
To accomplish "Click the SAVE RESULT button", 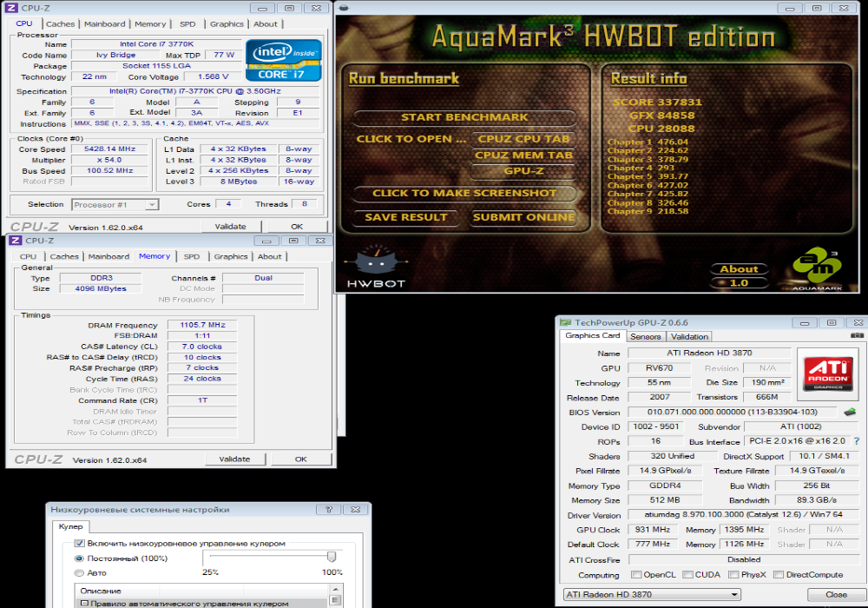I will tap(405, 218).
